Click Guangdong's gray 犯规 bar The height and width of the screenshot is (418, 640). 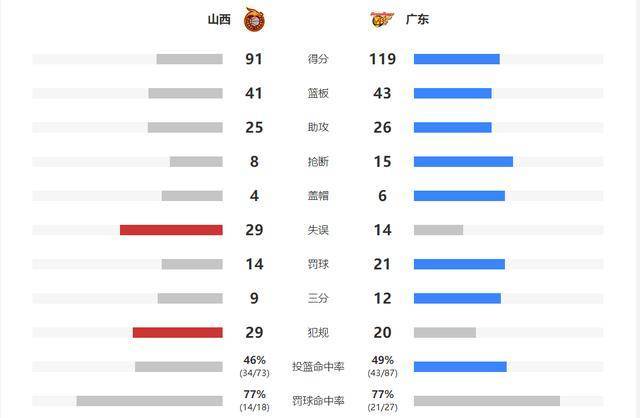pyautogui.click(x=445, y=333)
